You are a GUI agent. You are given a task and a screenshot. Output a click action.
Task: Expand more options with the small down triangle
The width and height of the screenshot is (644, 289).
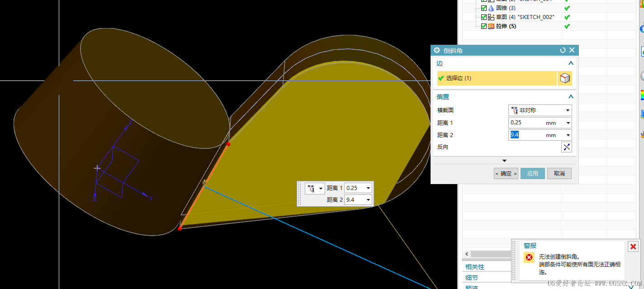(x=505, y=161)
